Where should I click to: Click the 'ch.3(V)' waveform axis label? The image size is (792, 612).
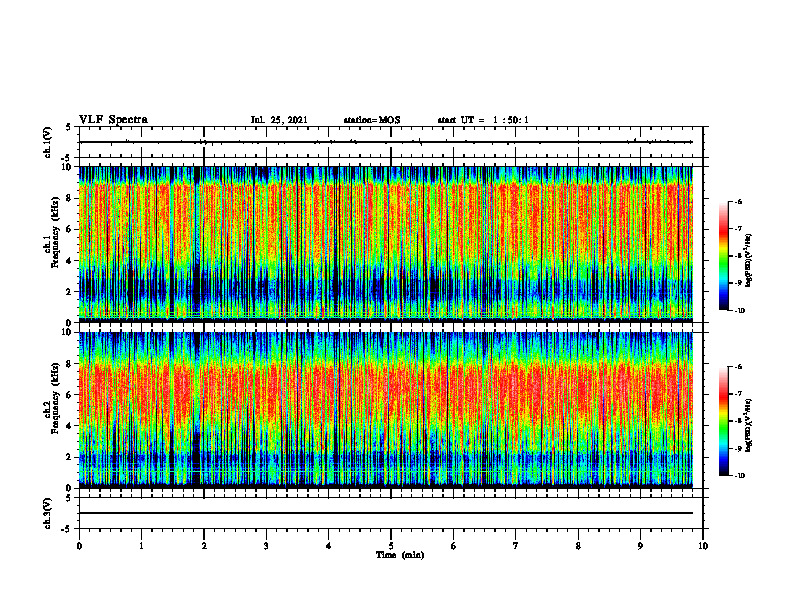(47, 514)
